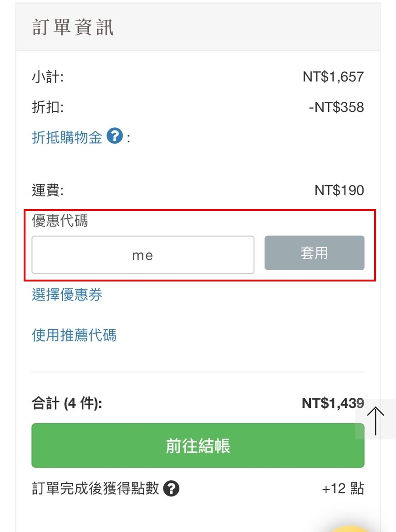
Task: Click the +12 點 reward points value
Action: (x=343, y=489)
